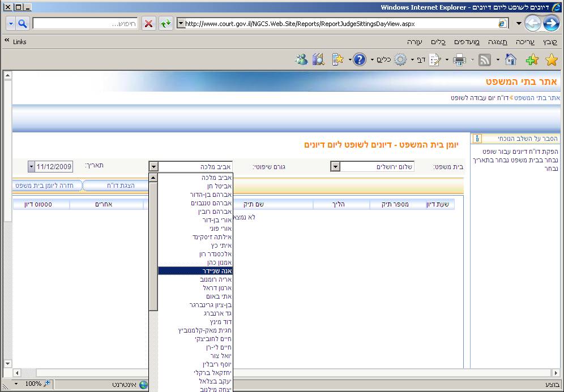The height and width of the screenshot is (392, 564).
Task: Click the הצגת דו"ח button
Action: (x=120, y=186)
